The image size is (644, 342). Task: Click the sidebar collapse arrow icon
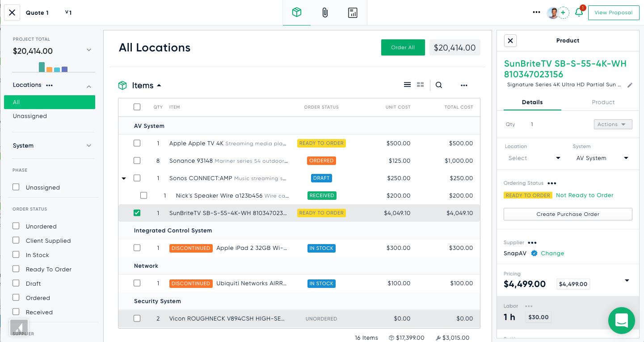(19, 328)
